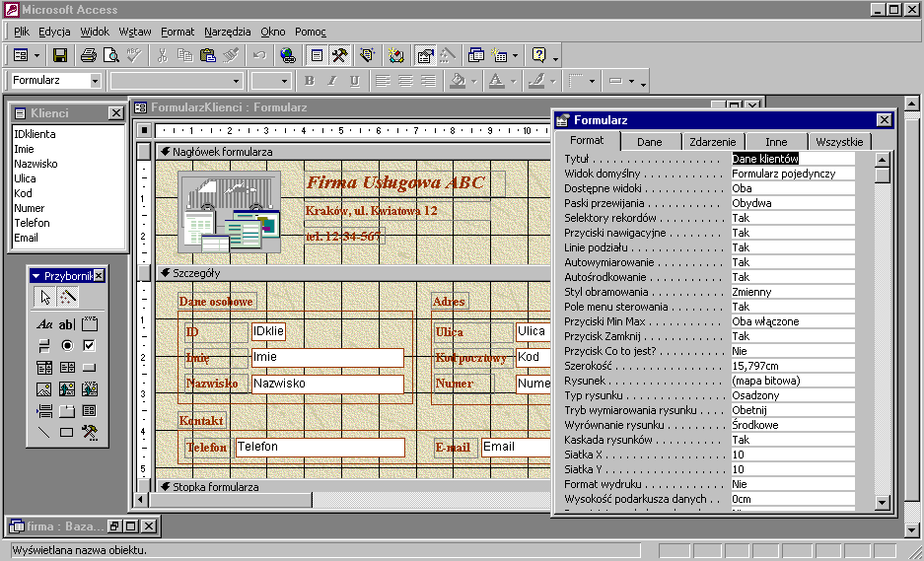Open the Formularz object selector dropdown
This screenshot has height=561, width=924.
click(x=96, y=81)
